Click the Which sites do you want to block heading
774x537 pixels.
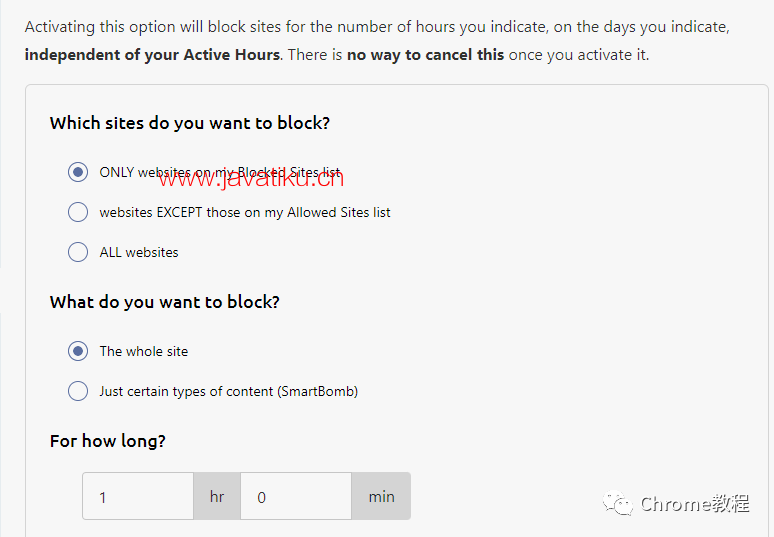(190, 123)
